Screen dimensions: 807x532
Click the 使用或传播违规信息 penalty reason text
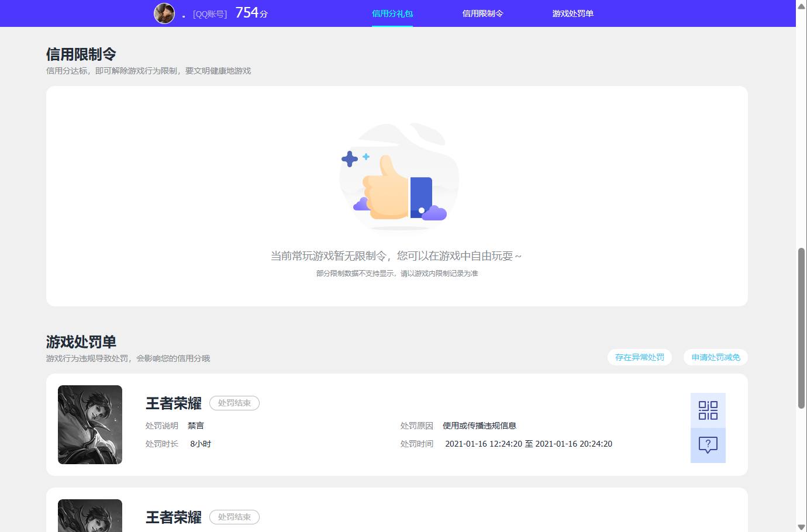(x=481, y=426)
